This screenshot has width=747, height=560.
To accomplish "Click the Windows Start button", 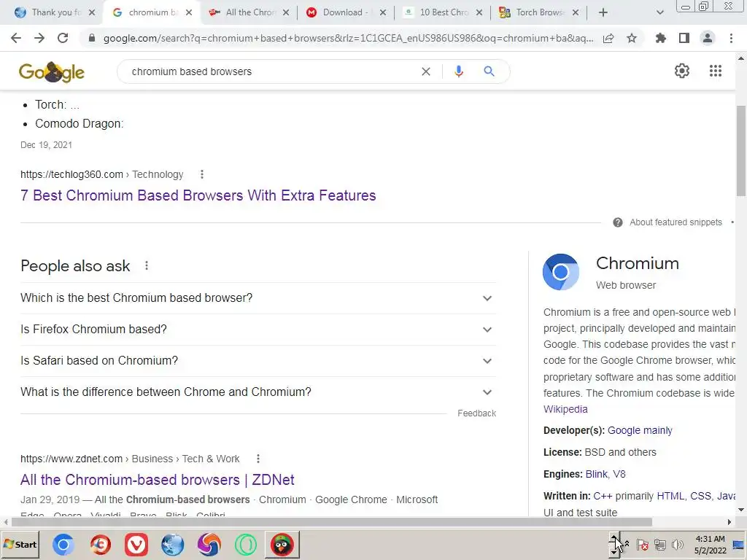I will pyautogui.click(x=20, y=545).
